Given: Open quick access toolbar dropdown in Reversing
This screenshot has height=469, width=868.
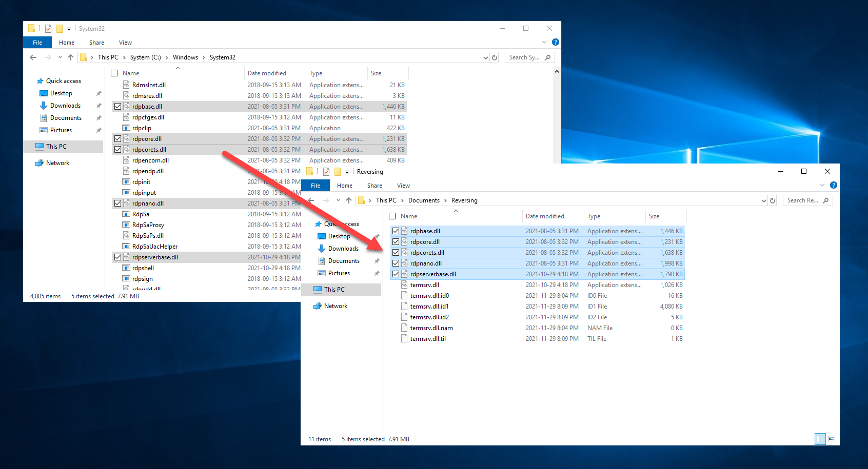Looking at the screenshot, I should [x=347, y=172].
